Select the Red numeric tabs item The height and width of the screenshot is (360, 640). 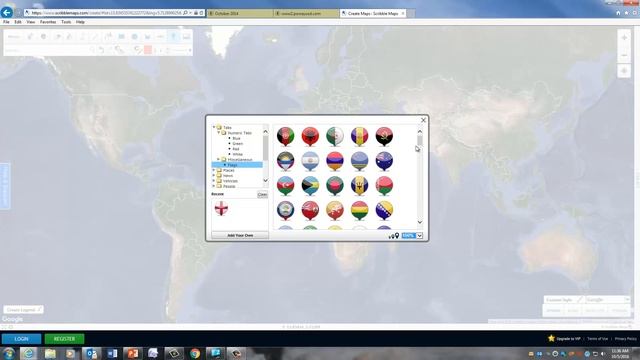236,149
